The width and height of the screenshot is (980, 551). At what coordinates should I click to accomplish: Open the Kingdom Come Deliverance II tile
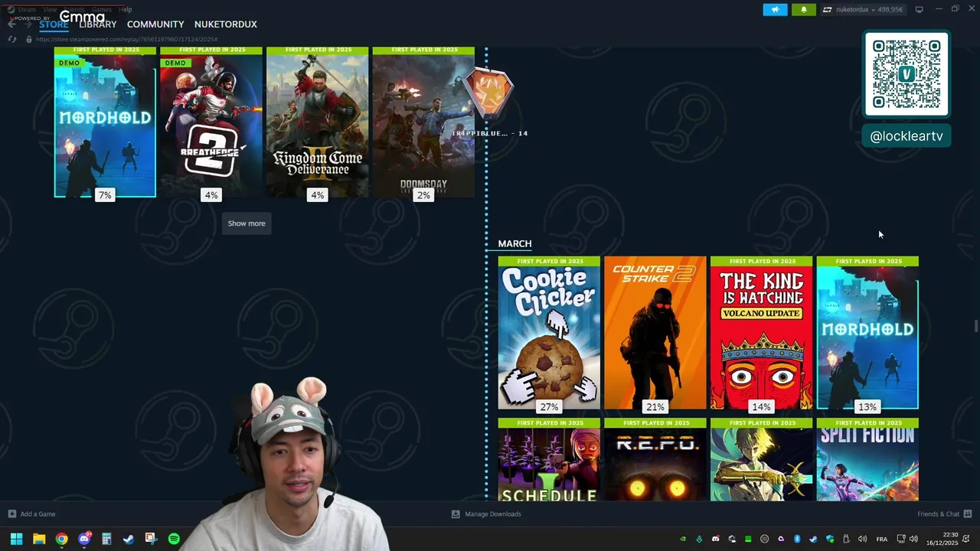point(317,122)
